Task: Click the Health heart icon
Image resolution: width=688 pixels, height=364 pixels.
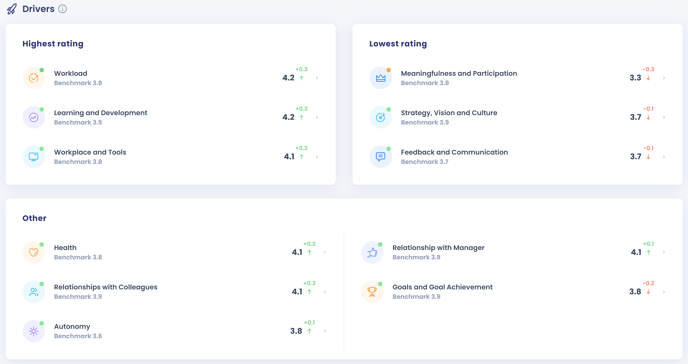Action: tap(34, 252)
